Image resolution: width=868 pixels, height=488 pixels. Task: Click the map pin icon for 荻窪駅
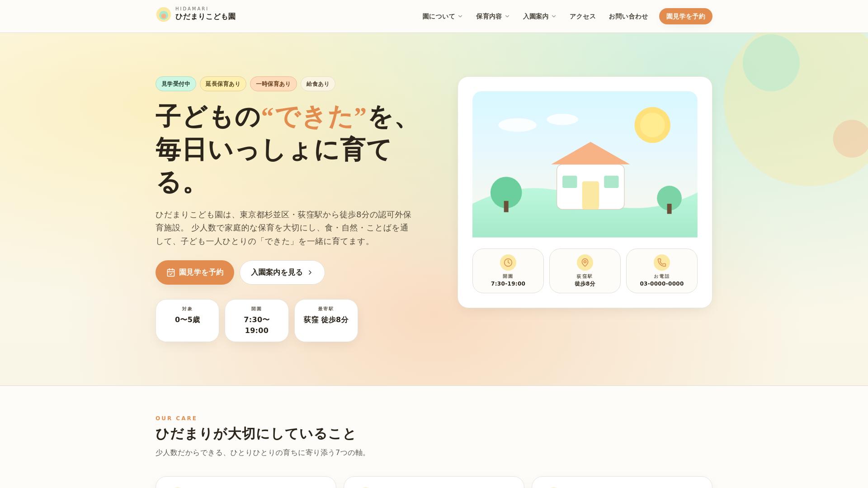point(585,263)
